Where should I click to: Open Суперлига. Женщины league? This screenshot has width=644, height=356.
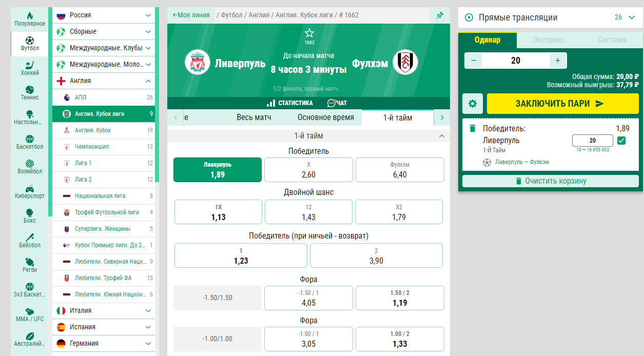pos(104,229)
